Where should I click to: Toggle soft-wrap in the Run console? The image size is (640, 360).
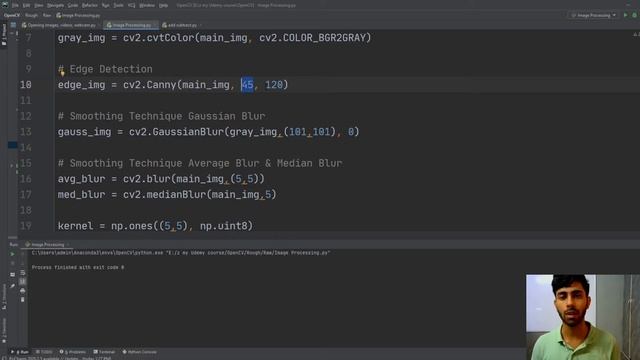click(x=22, y=273)
